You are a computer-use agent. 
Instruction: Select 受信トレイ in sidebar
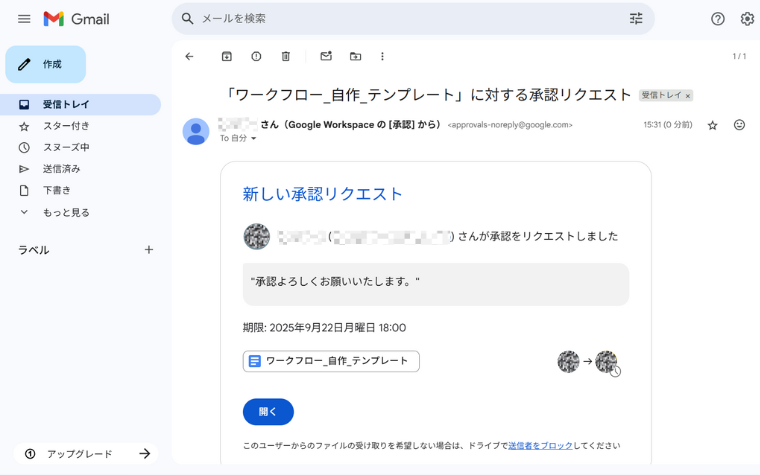tap(80, 105)
